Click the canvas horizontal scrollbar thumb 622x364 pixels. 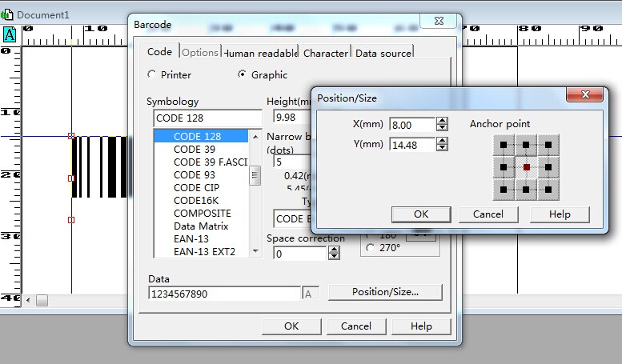(x=42, y=301)
